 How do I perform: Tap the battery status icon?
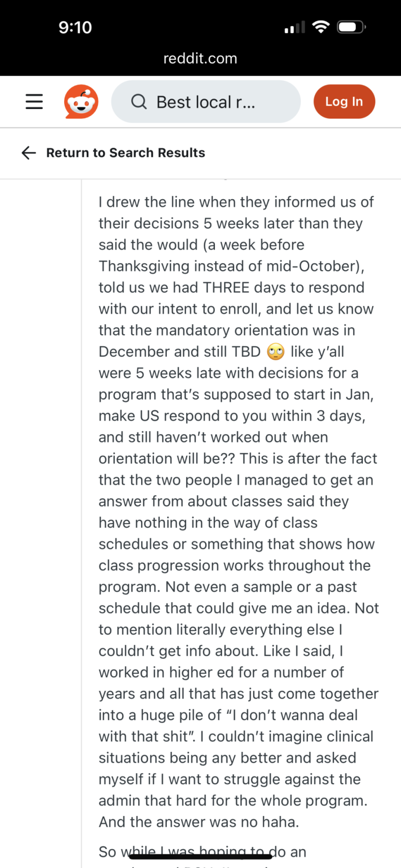pyautogui.click(x=351, y=27)
